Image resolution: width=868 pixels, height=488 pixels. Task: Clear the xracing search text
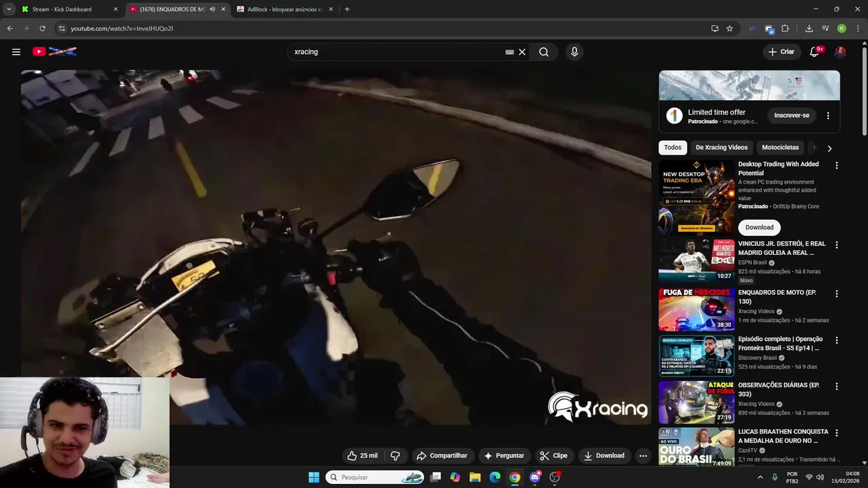click(522, 52)
